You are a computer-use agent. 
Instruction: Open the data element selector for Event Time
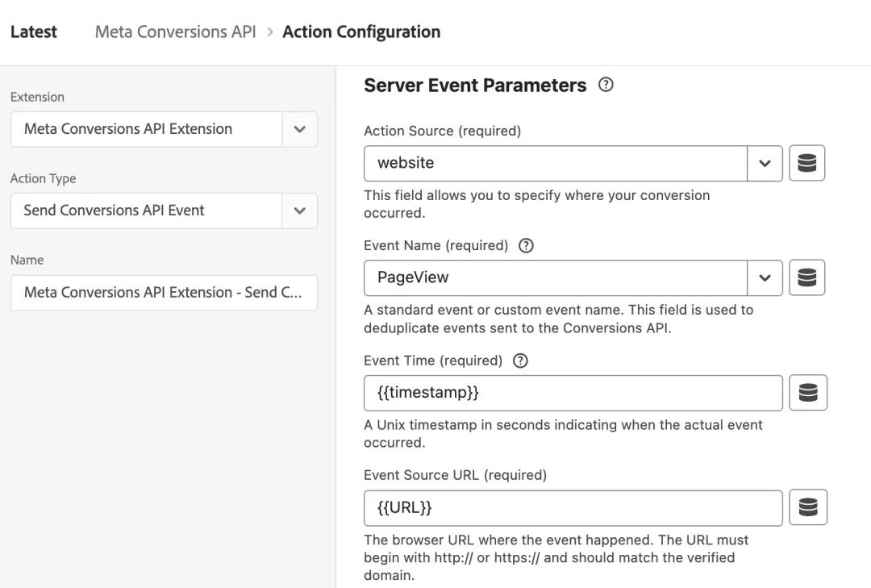808,392
